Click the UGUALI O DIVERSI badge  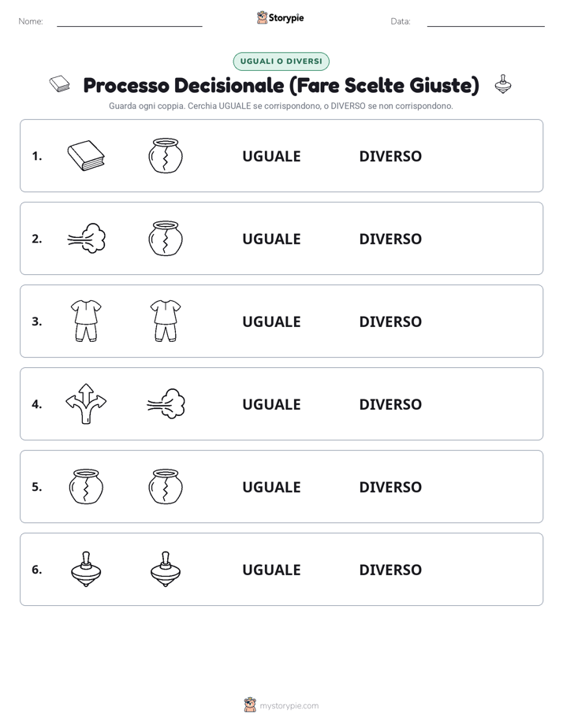tap(281, 61)
